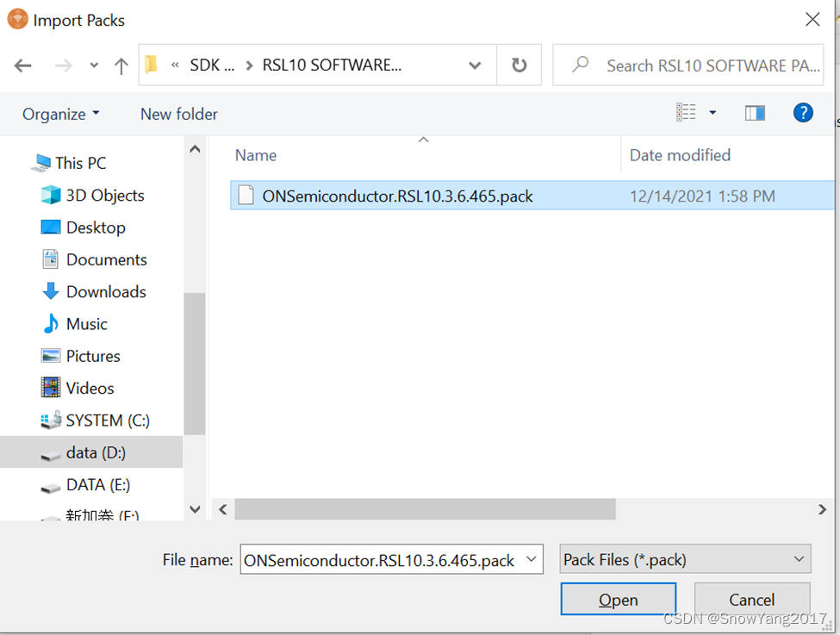Select SYSTEM (C:) drive
The width and height of the screenshot is (840, 635).
tap(108, 420)
